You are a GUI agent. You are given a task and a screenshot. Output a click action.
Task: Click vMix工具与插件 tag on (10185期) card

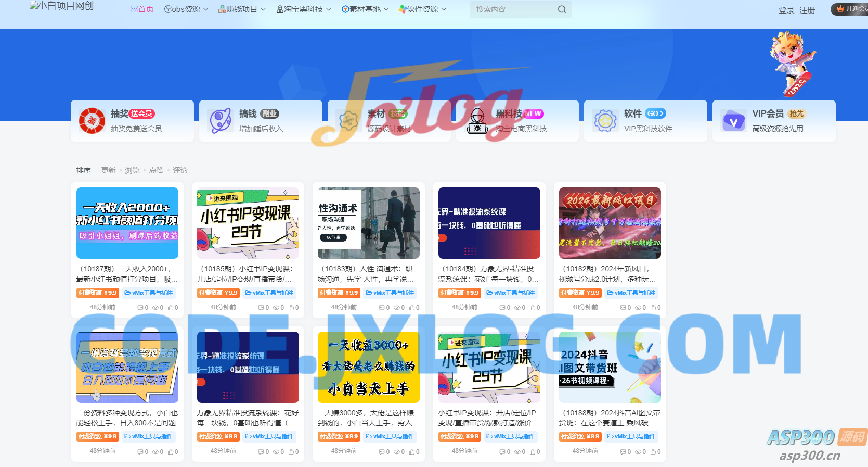tap(269, 293)
